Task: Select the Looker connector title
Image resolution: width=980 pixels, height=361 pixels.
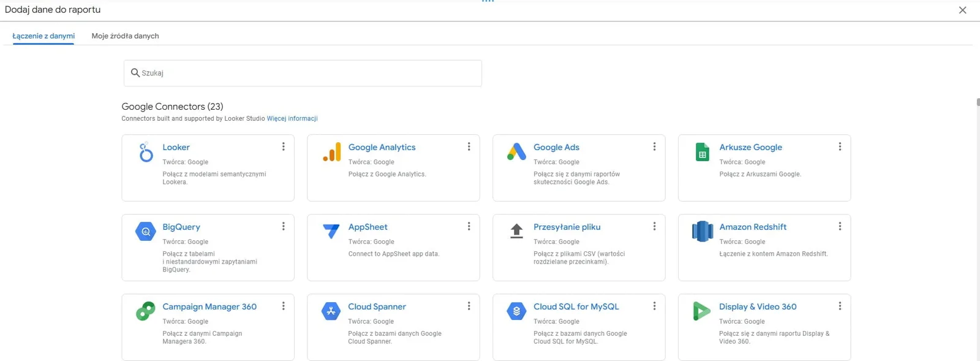Action: pyautogui.click(x=176, y=147)
